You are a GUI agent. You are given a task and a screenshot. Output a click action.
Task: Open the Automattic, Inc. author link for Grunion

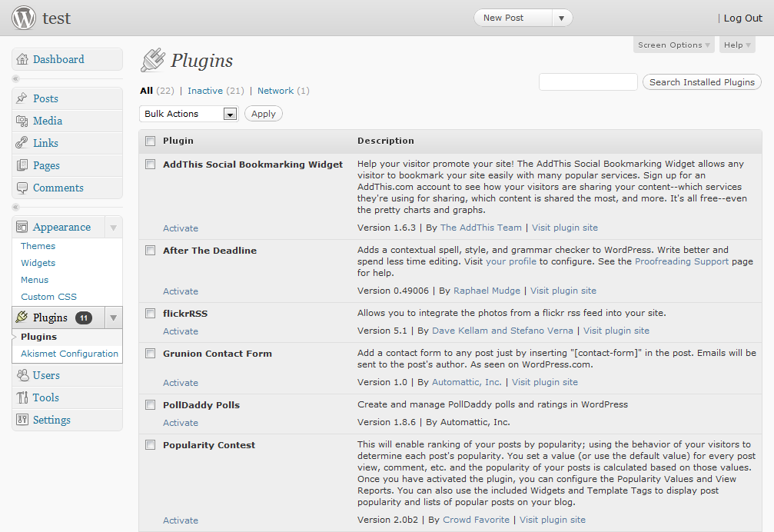click(x=467, y=382)
